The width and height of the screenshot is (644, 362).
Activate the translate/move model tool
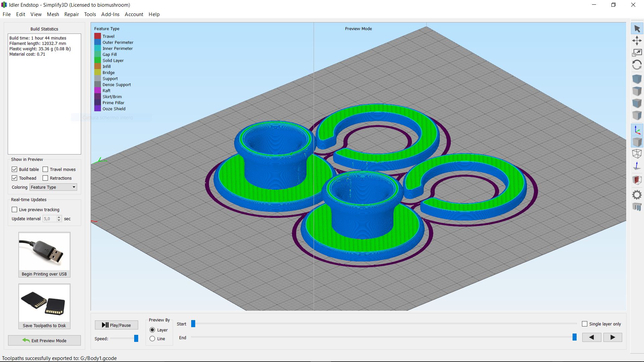637,41
